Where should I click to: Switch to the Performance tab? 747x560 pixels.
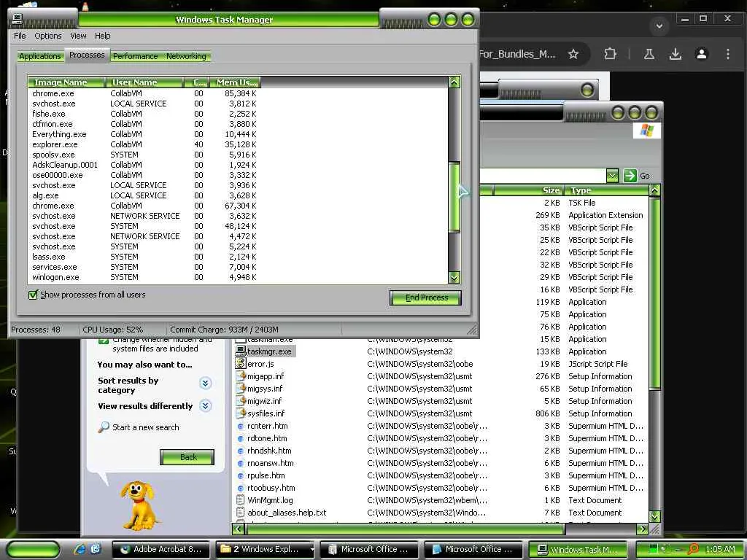(135, 56)
